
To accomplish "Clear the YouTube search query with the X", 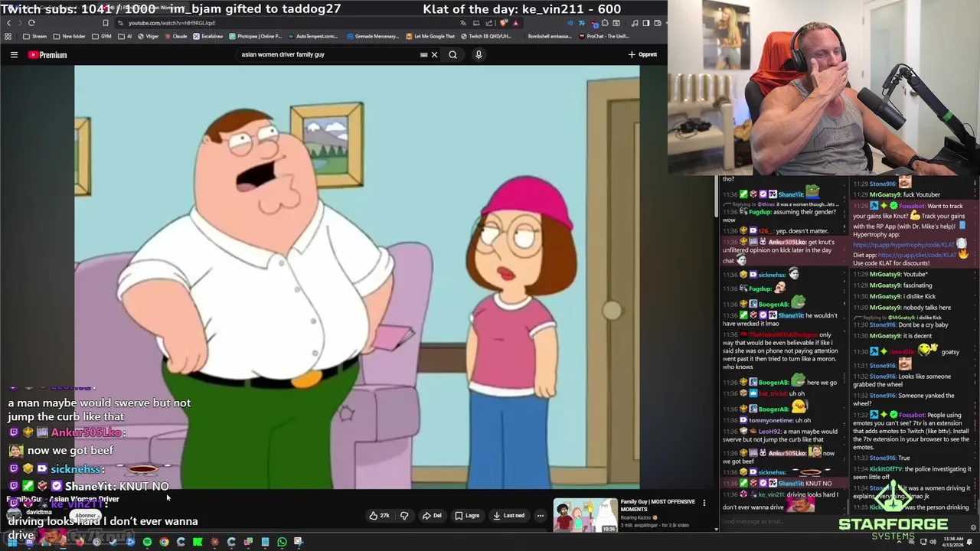I will pos(434,55).
